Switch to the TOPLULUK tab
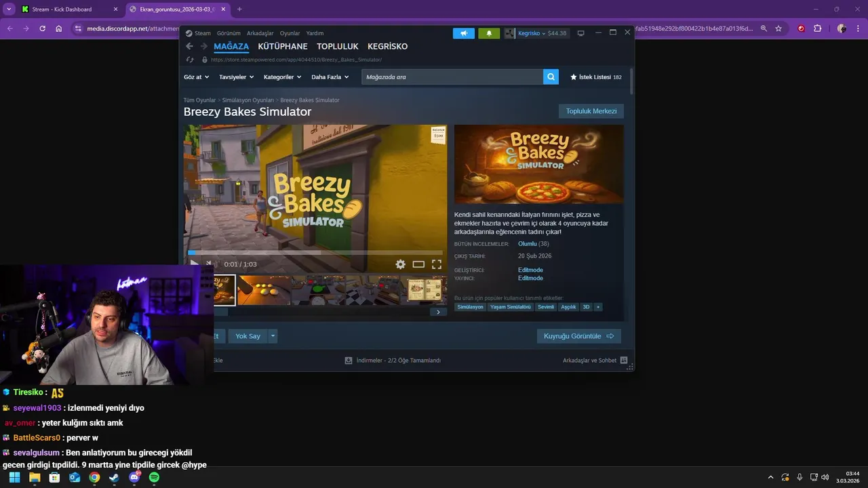The image size is (868, 488). (338, 47)
